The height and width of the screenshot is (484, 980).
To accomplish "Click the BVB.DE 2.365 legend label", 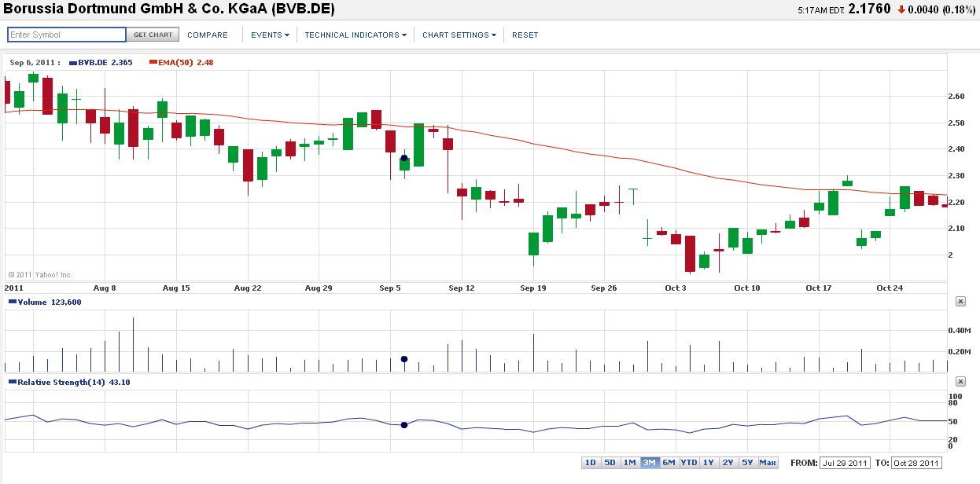I will tap(101, 62).
